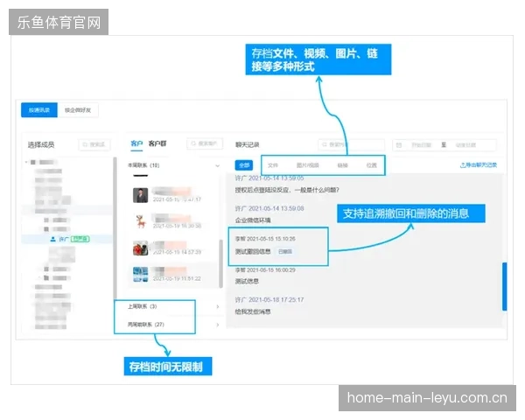Click header '李智 2021-05-15 16:00:29'
Viewport: 525px width, 420px height.
pyautogui.click(x=265, y=270)
